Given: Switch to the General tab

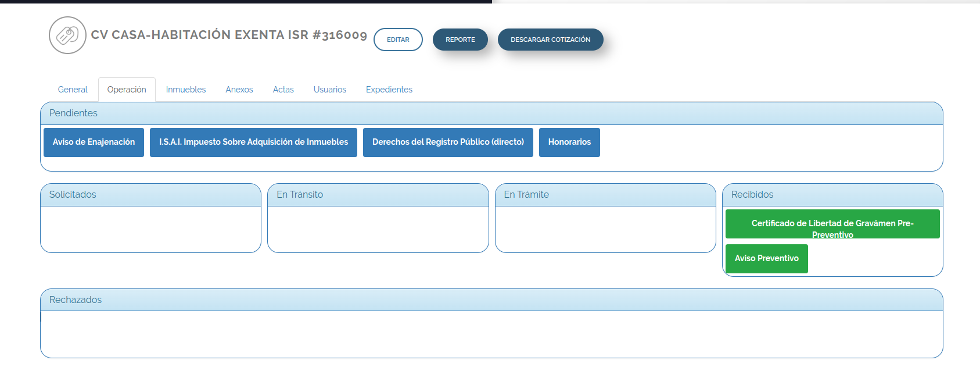Looking at the screenshot, I should (x=73, y=90).
